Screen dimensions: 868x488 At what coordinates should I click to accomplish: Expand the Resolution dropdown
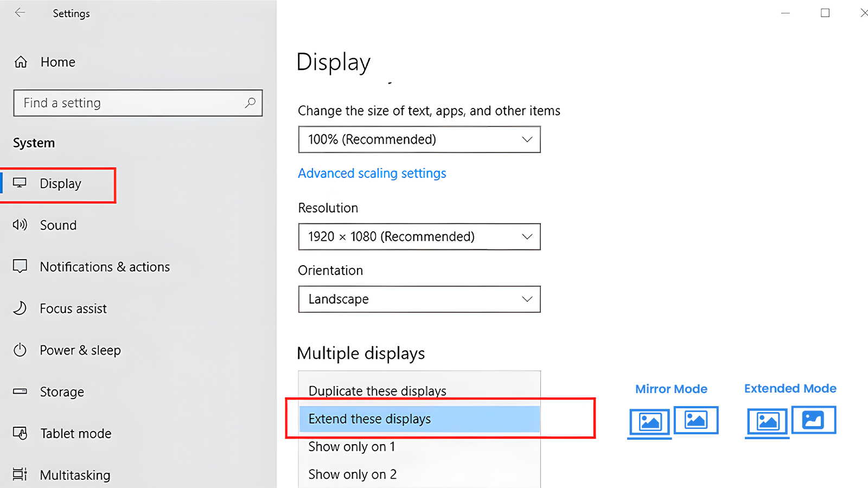[419, 236]
